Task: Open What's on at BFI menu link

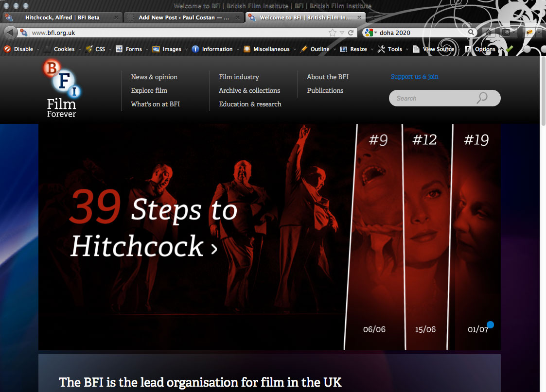Action: coord(155,104)
